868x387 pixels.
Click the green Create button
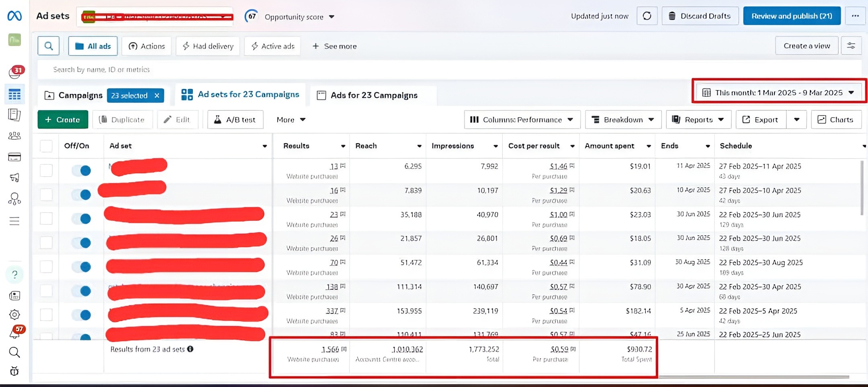(63, 120)
